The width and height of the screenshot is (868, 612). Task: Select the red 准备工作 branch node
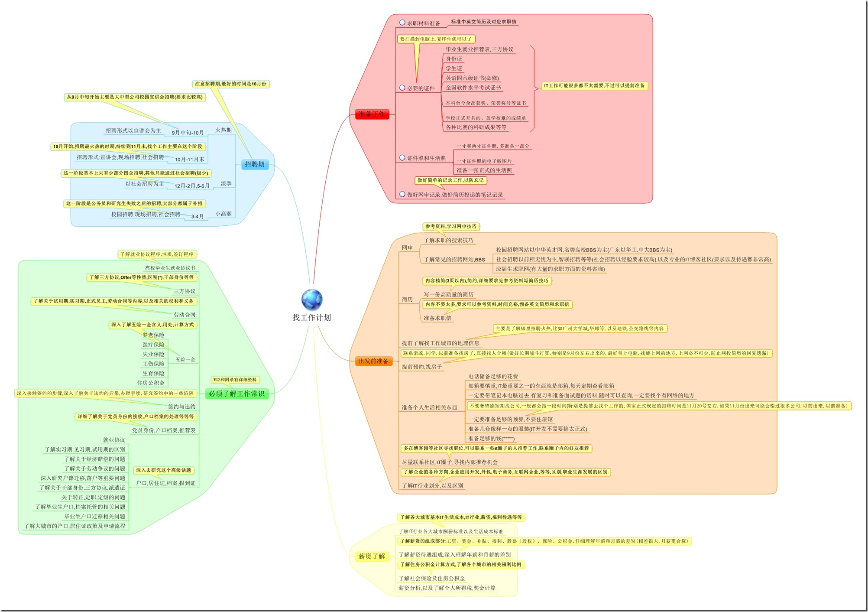coord(372,114)
